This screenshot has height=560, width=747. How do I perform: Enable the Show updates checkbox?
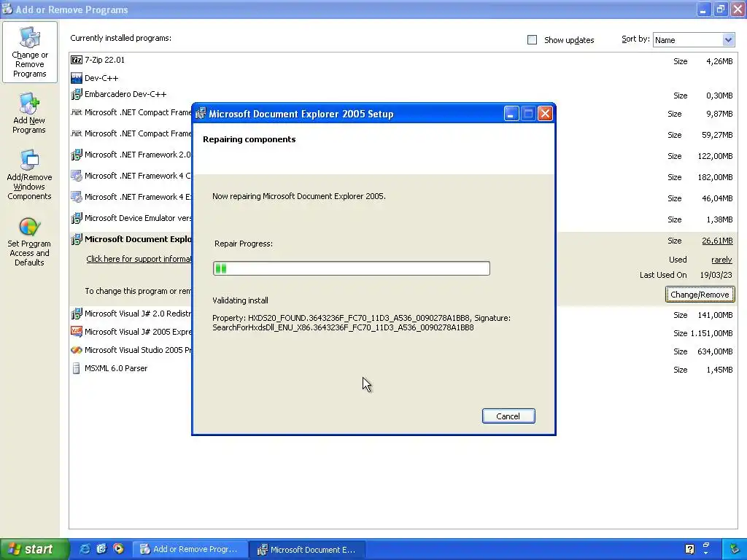[x=532, y=40]
